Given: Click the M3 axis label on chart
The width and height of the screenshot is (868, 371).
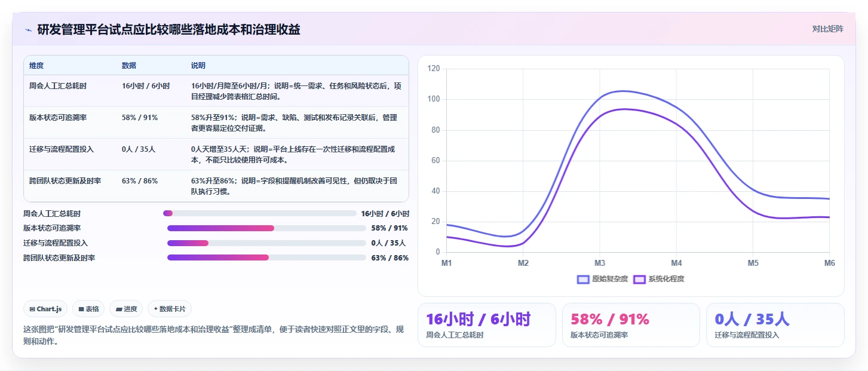Looking at the screenshot, I should pyautogui.click(x=600, y=263).
